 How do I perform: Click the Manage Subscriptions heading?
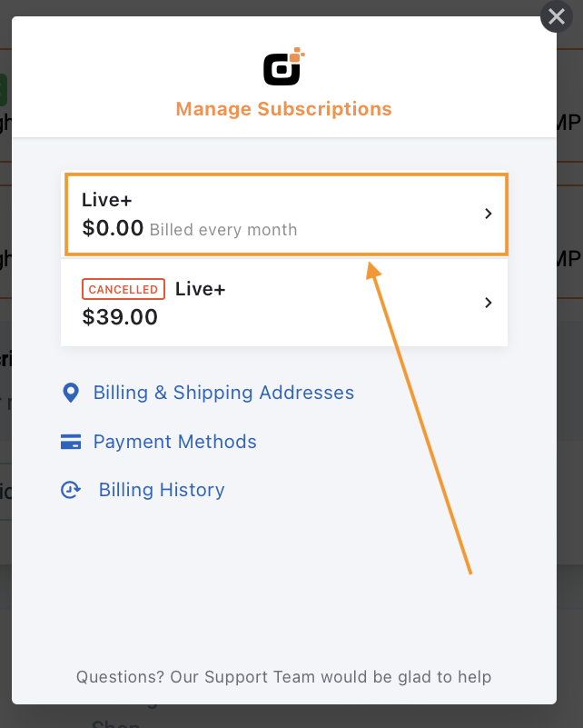click(x=283, y=109)
